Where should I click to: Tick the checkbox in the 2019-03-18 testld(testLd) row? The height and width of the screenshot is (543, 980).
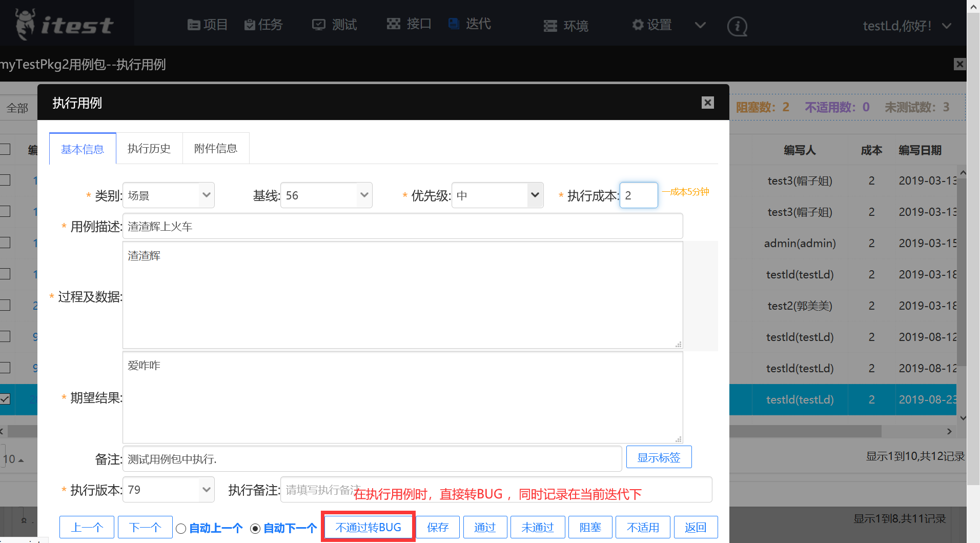point(5,274)
